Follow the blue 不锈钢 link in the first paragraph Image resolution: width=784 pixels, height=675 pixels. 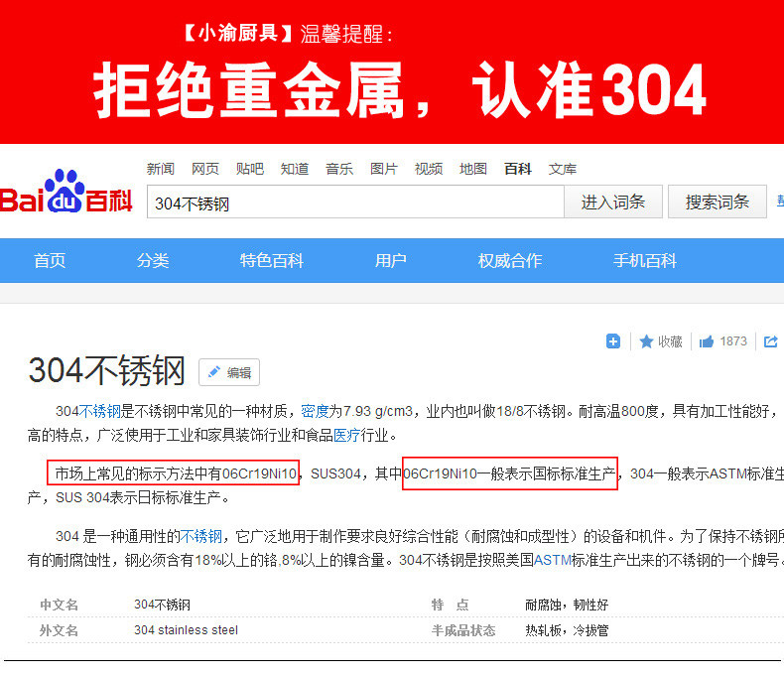100,412
